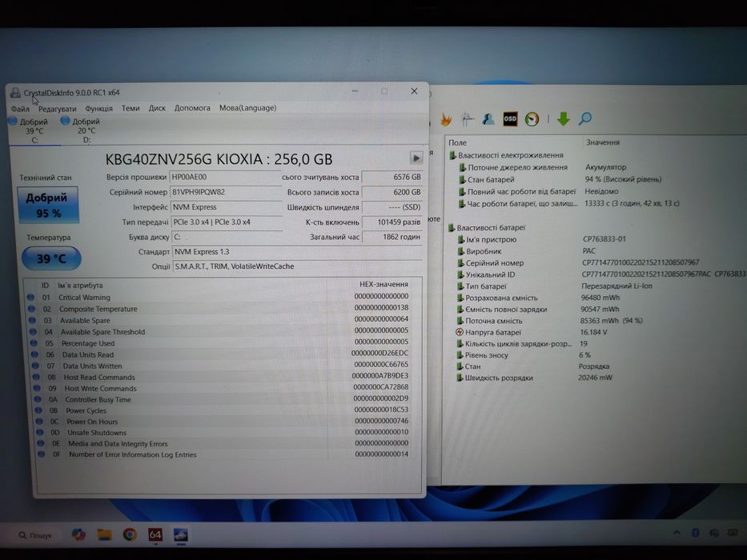Open the Мова(Language) menu
This screenshot has width=747, height=560.
[247, 108]
